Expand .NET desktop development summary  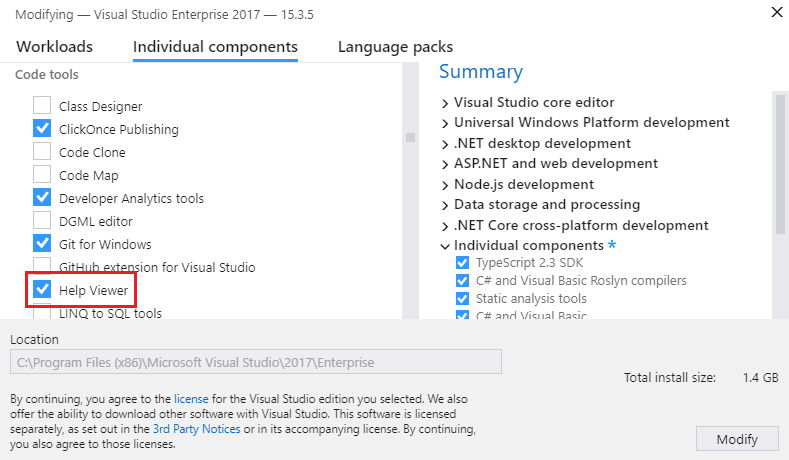(x=445, y=145)
